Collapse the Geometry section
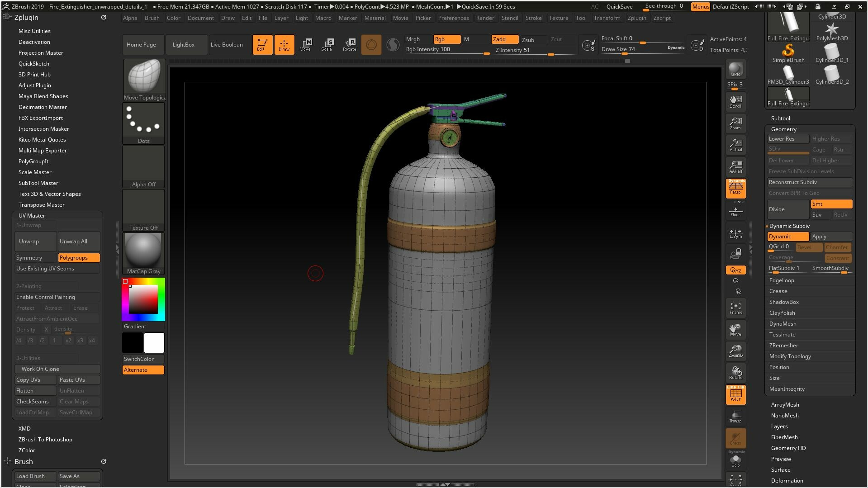The image size is (868, 488). coord(783,129)
